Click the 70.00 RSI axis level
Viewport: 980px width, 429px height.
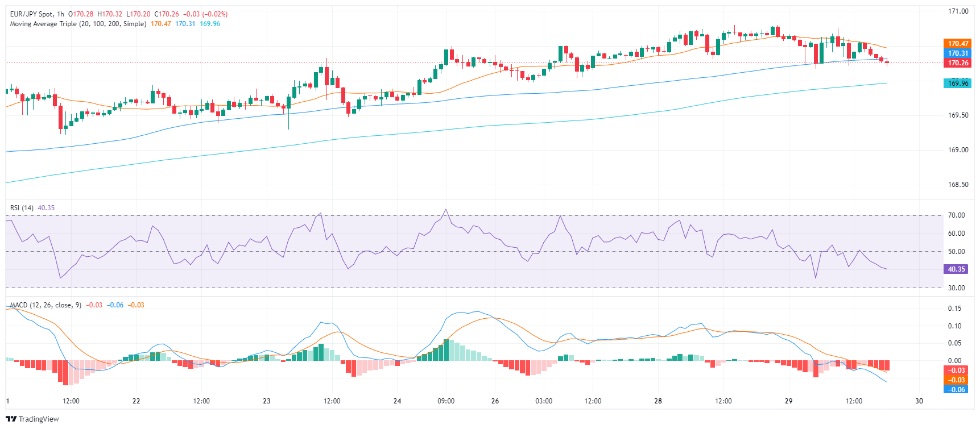coord(957,215)
